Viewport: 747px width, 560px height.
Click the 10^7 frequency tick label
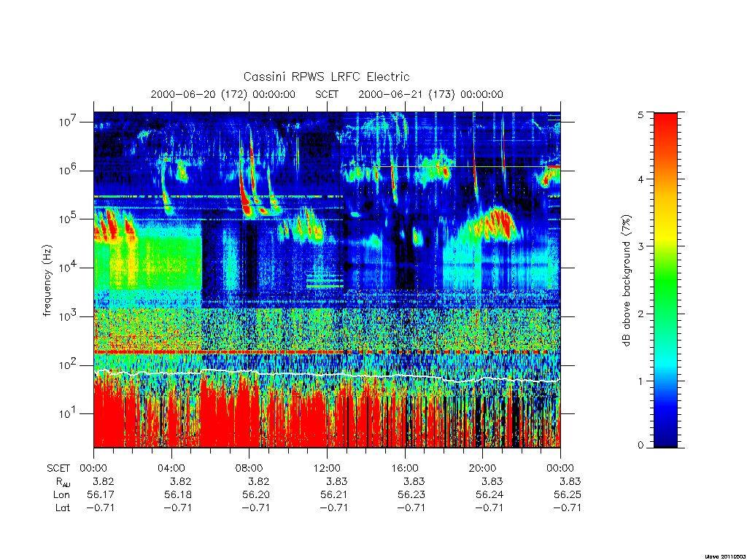pyautogui.click(x=68, y=122)
